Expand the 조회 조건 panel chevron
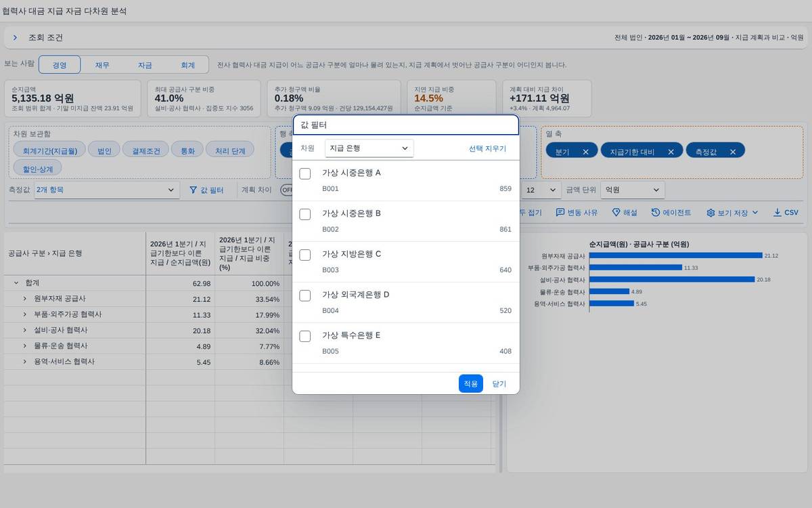 pos(15,38)
